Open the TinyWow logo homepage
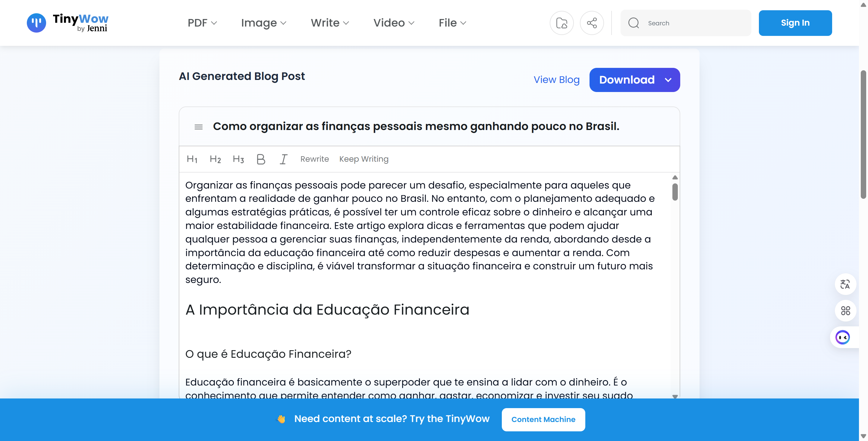Image resolution: width=868 pixels, height=441 pixels. click(x=68, y=23)
